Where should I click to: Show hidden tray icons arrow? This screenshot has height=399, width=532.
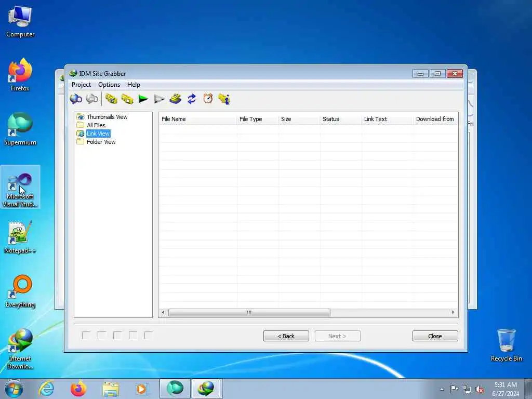click(442, 389)
